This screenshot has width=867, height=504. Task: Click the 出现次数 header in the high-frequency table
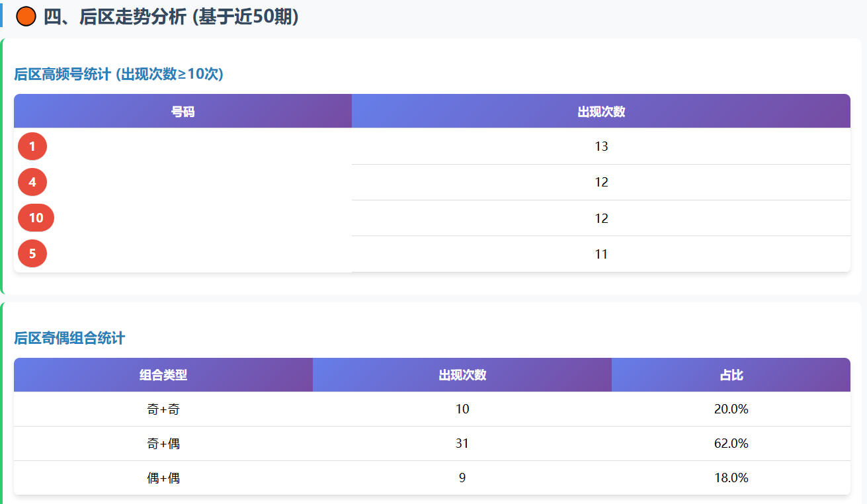coord(600,111)
